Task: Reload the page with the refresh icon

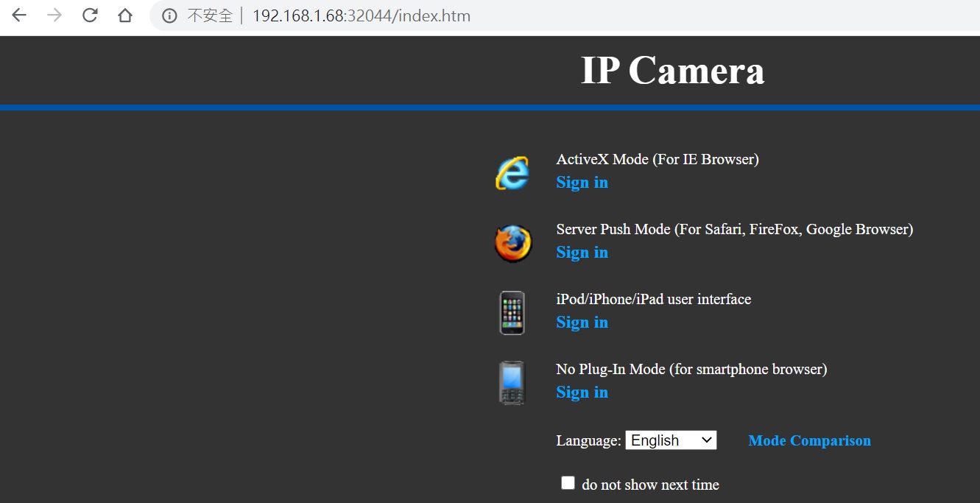Action: point(90,15)
